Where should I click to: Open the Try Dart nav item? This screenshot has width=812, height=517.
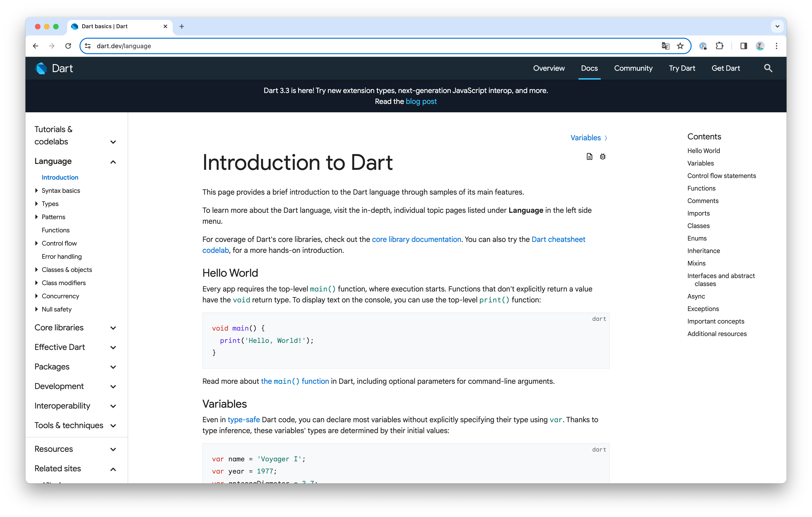[682, 68]
